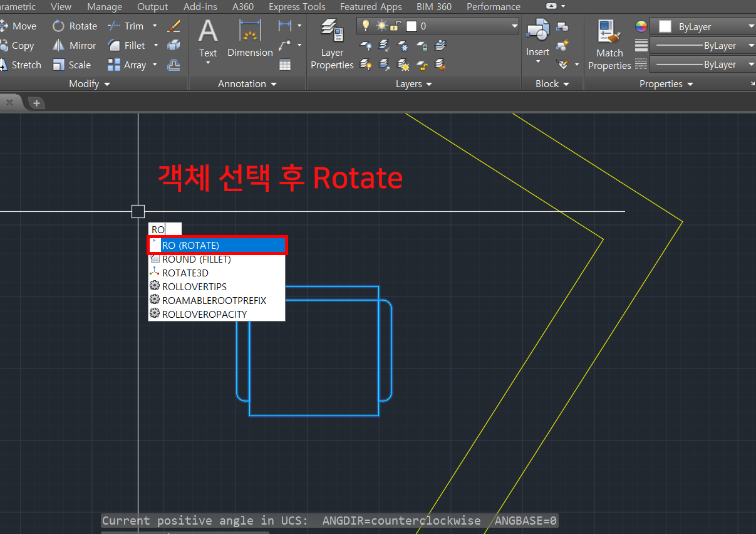Toggle layer 0 lock padlock icon

click(x=396, y=26)
